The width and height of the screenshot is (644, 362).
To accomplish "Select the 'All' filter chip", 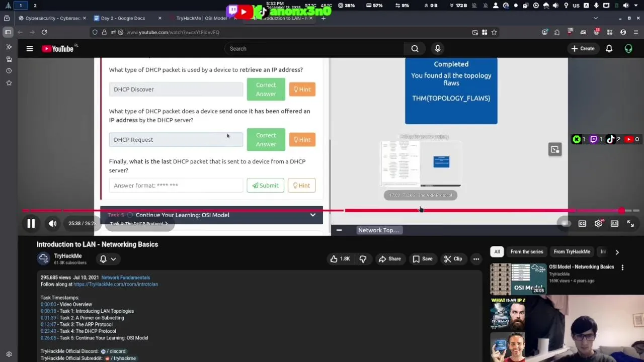I will click(x=497, y=252).
